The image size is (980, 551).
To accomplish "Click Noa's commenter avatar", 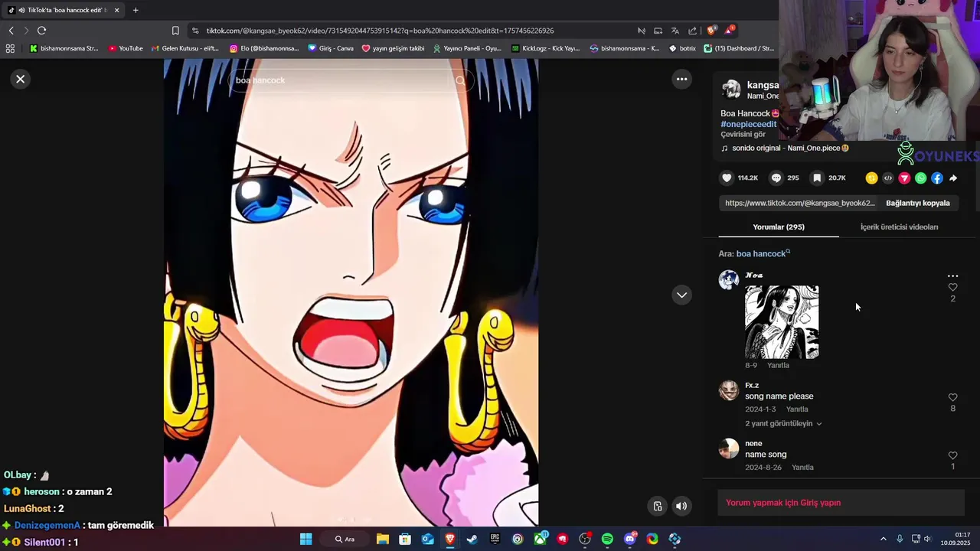I will pyautogui.click(x=728, y=280).
